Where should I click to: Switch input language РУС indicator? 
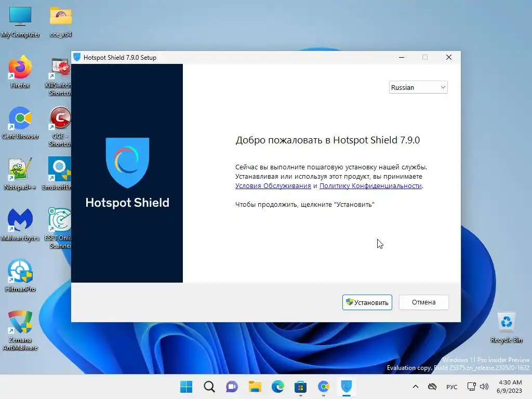(452, 387)
